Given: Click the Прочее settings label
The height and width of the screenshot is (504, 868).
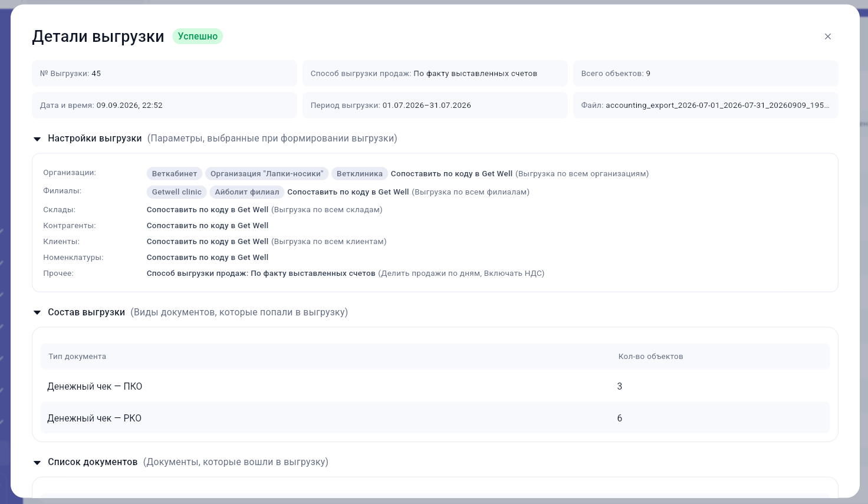Looking at the screenshot, I should pyautogui.click(x=58, y=274).
